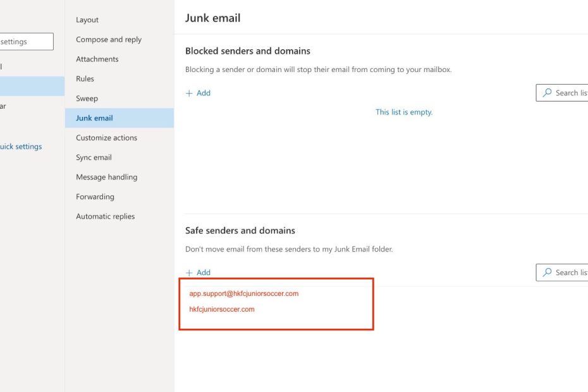The image size is (588, 392).
Task: Focus the search settings text box
Action: [x=25, y=42]
